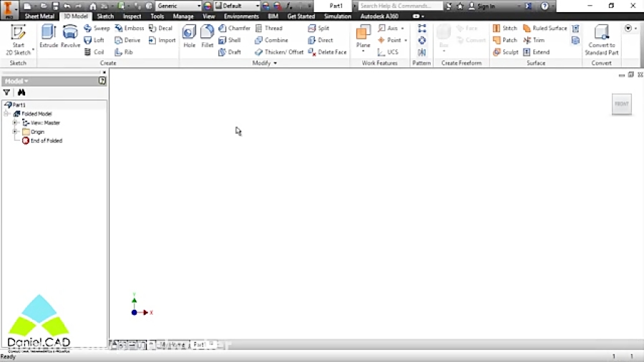The width and height of the screenshot is (644, 362).
Task: Open the Combine tool
Action: click(271, 40)
